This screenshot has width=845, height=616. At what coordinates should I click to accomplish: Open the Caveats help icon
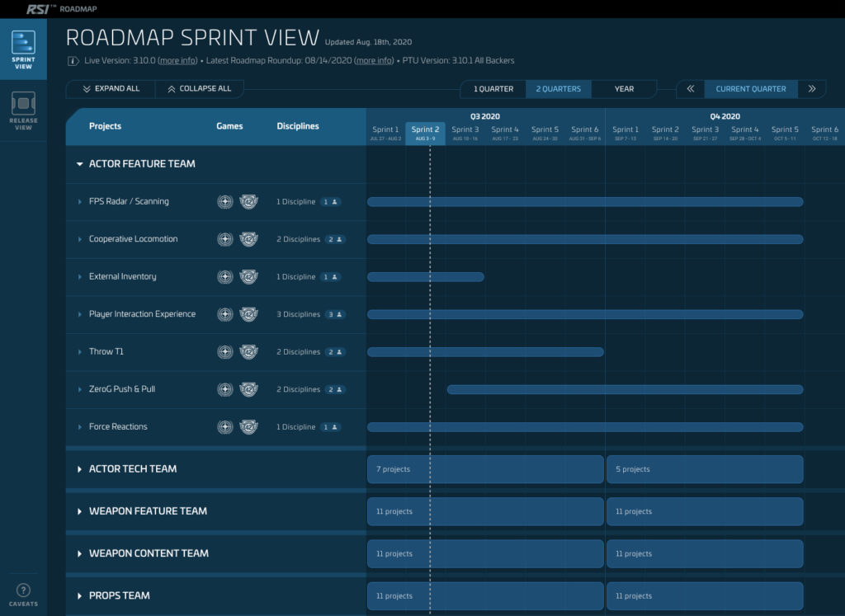pyautogui.click(x=23, y=595)
